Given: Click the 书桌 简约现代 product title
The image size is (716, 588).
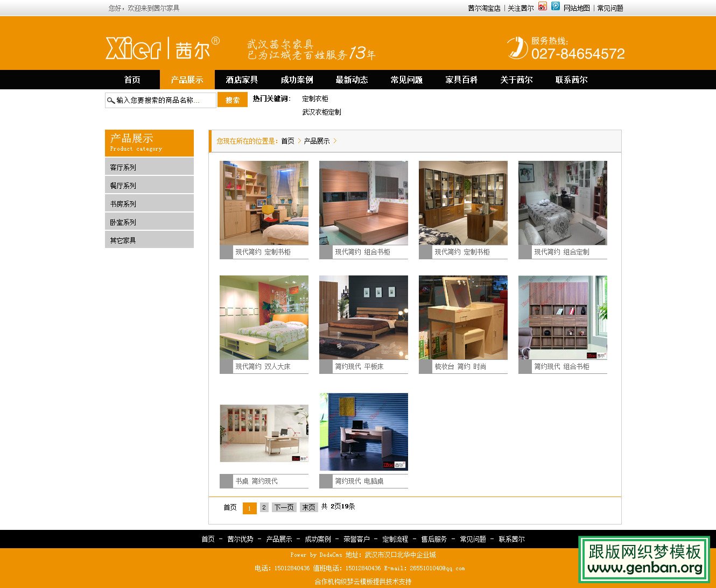Looking at the screenshot, I should click(x=256, y=481).
